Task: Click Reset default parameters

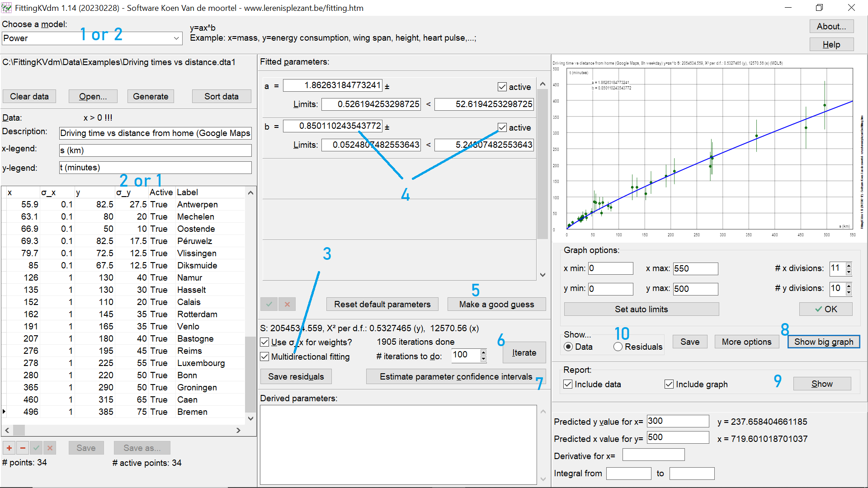Action: click(x=382, y=304)
